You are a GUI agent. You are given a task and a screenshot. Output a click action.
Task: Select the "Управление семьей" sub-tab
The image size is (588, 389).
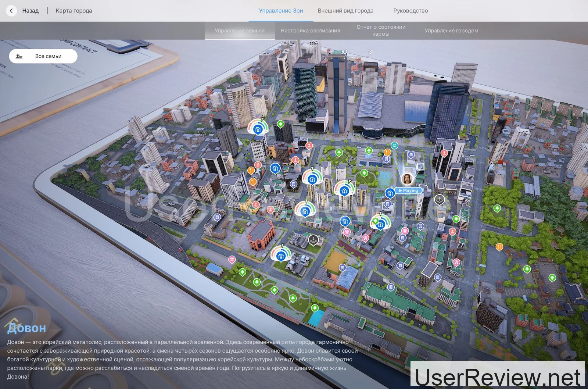(240, 31)
